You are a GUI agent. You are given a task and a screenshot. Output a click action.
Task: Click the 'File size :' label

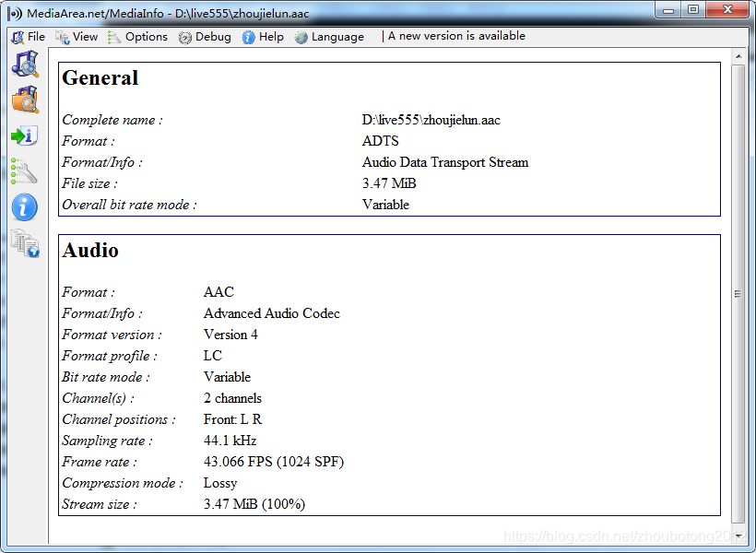[89, 183]
